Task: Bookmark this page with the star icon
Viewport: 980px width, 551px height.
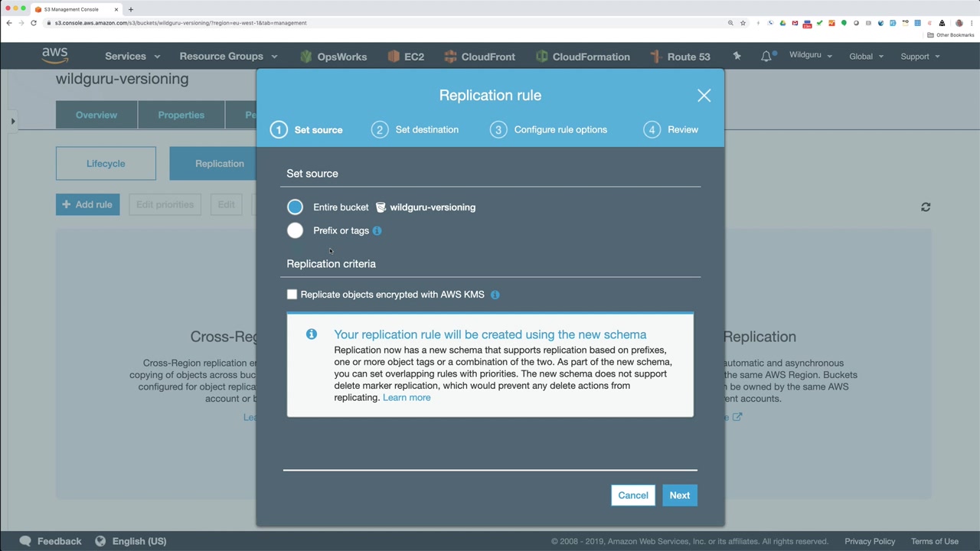Action: tap(743, 23)
